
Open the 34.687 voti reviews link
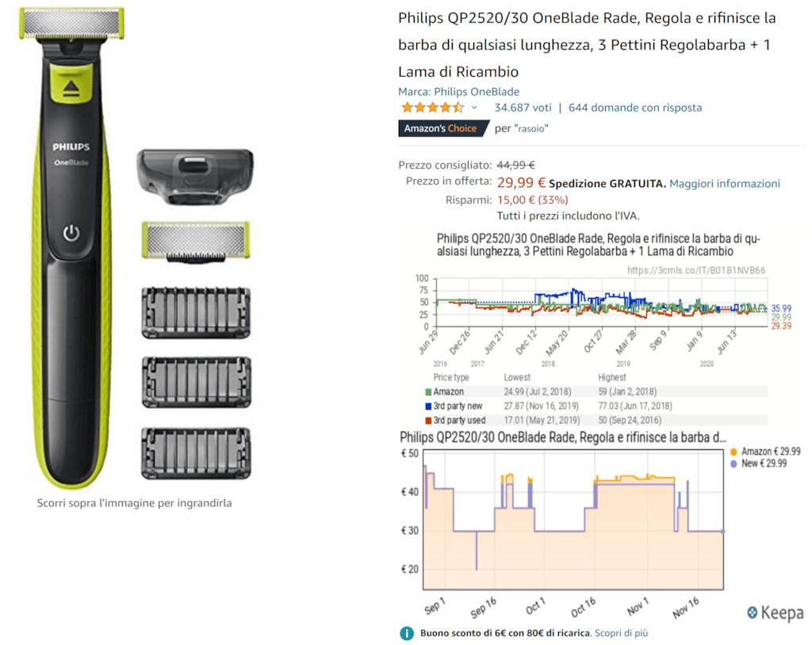[523, 108]
